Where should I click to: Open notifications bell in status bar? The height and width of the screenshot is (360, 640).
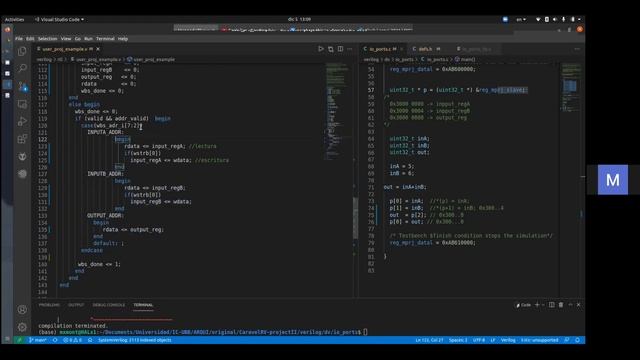pos(577,340)
